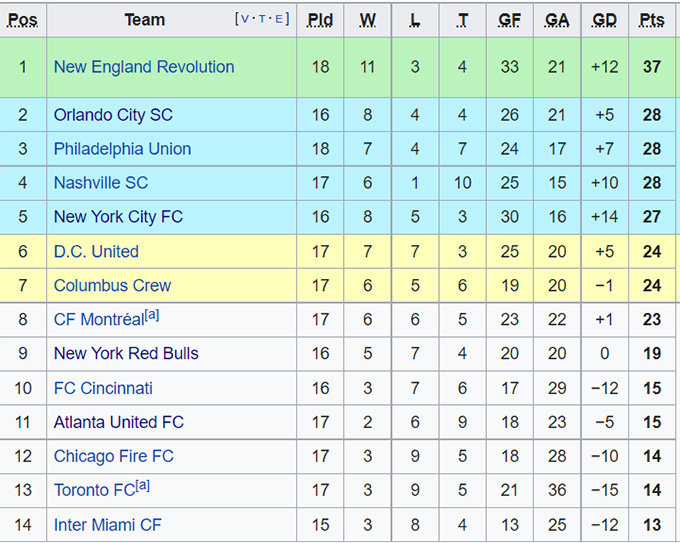
Task: Open the New York City FC link
Action: [x=118, y=217]
